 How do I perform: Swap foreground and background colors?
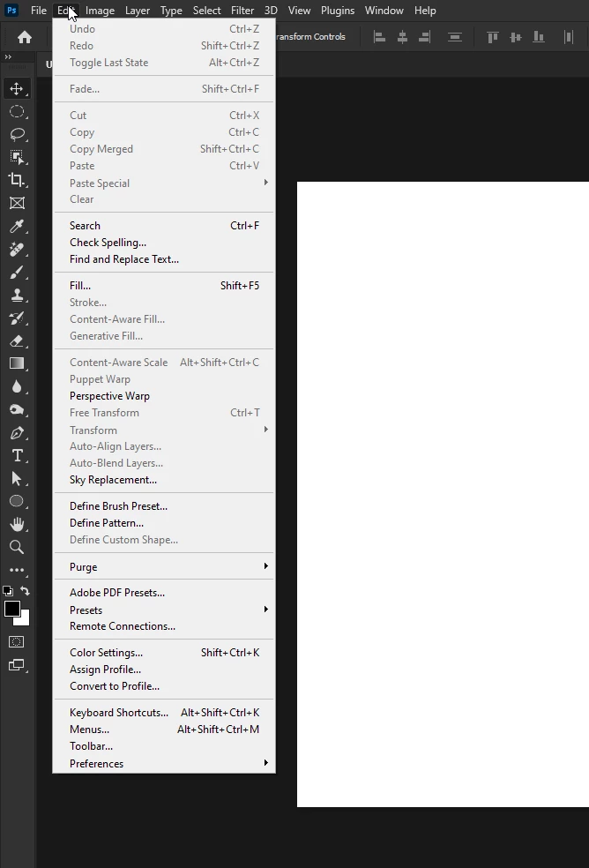25,591
